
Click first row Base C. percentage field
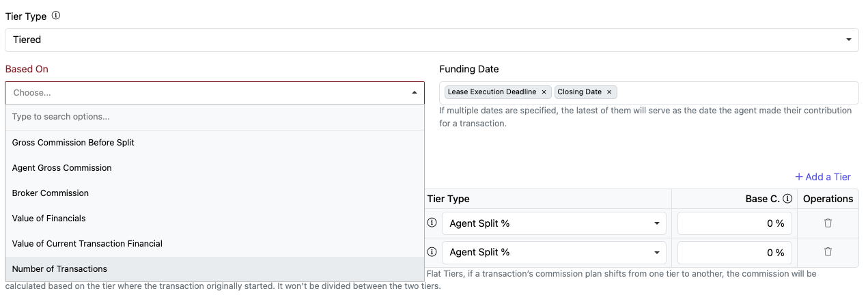(x=734, y=223)
